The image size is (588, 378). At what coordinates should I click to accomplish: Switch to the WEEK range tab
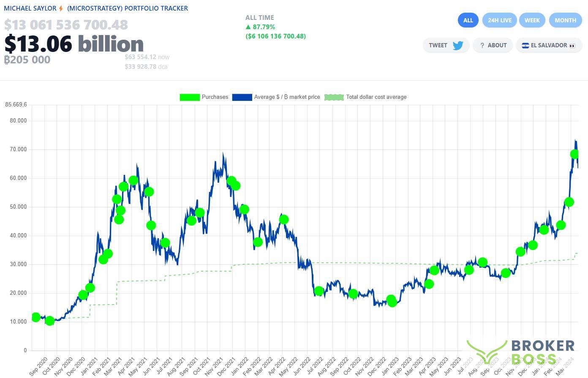(x=532, y=20)
